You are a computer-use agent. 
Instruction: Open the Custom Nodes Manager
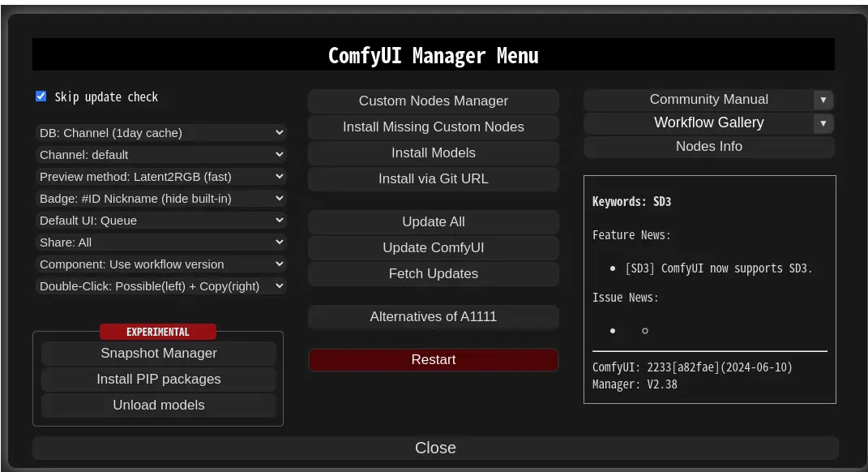coord(434,101)
